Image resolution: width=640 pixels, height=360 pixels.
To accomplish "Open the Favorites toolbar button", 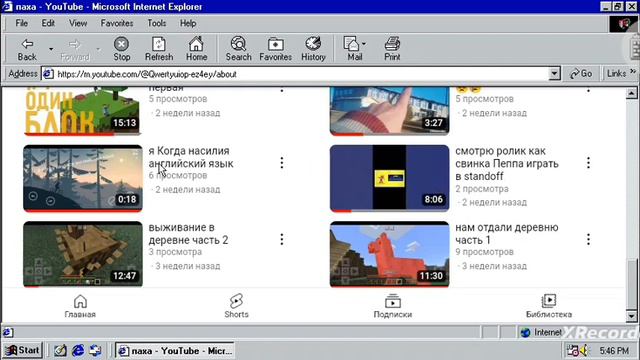I will [x=276, y=49].
